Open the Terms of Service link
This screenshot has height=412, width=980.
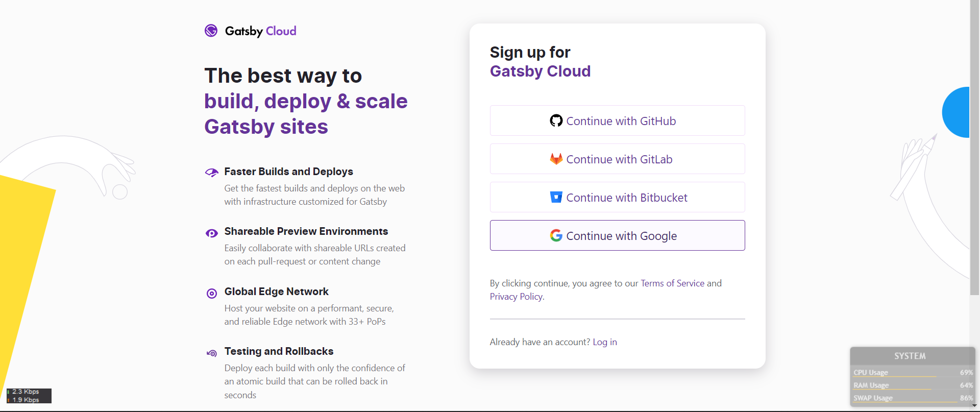672,283
